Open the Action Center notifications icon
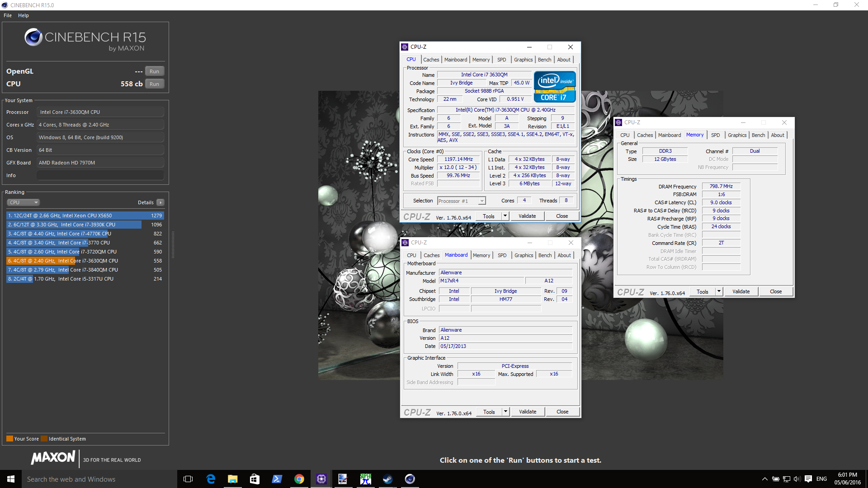Image resolution: width=868 pixels, height=488 pixels. click(808, 479)
